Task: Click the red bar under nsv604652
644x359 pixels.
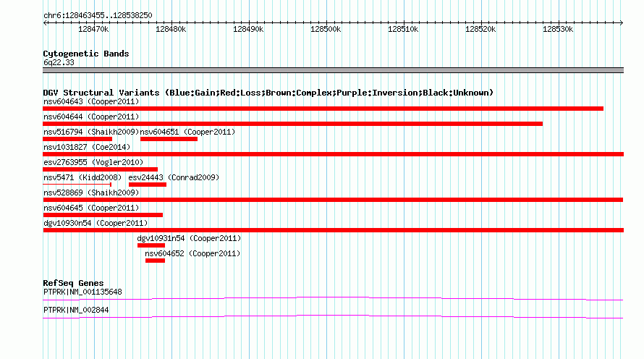Action: coord(156,261)
